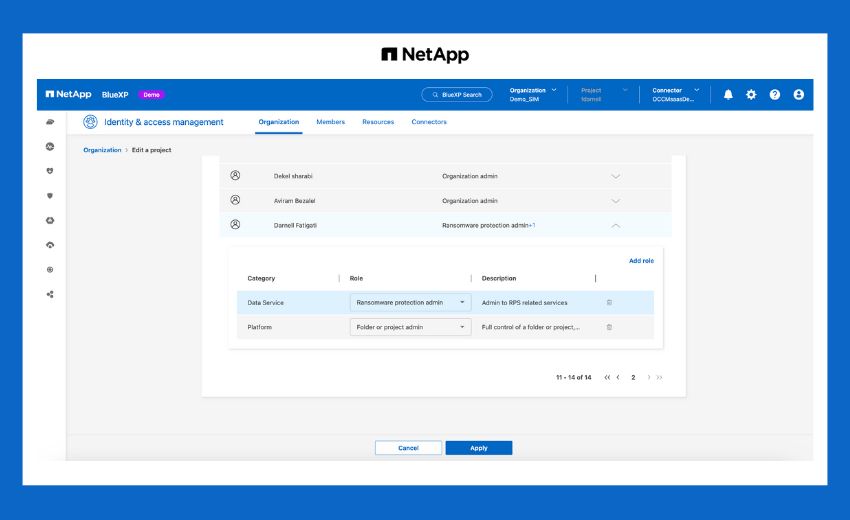Open the Ransomware protection admin role dropdown
The height and width of the screenshot is (520, 850).
tap(410, 303)
